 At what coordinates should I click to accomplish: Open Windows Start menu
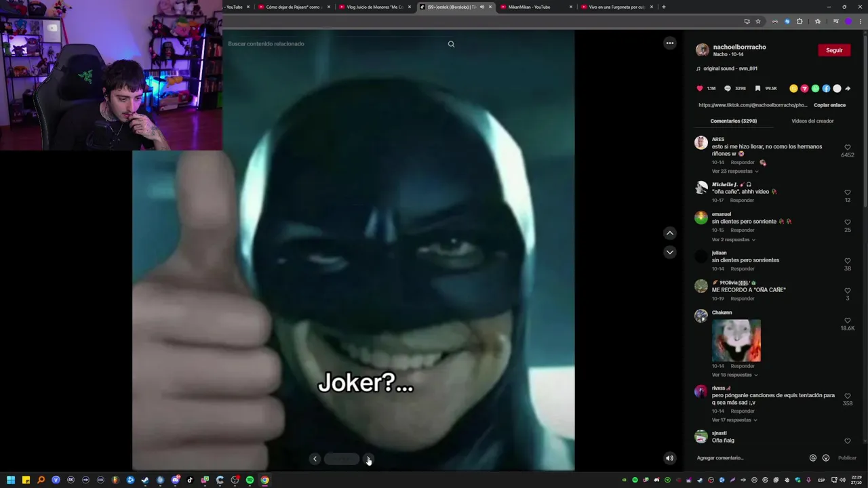(x=11, y=480)
